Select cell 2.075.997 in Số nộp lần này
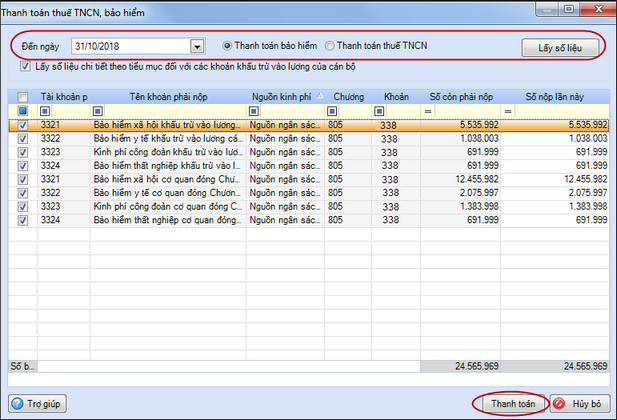This screenshot has height=420, width=617. pos(555,193)
